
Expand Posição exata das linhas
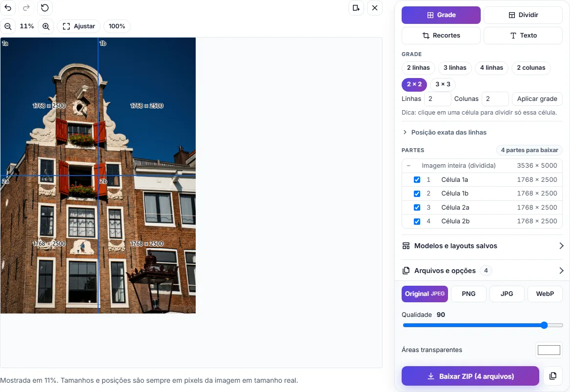444,132
